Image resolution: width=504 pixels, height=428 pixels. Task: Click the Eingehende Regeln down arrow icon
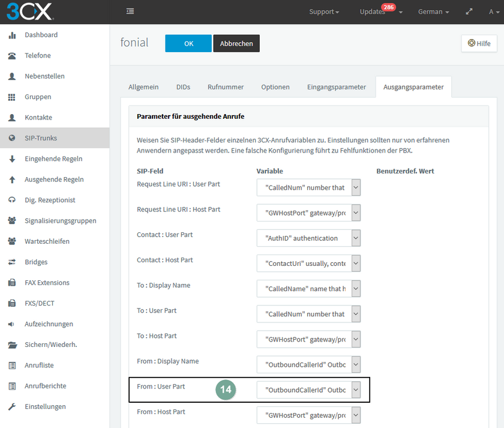click(12, 159)
